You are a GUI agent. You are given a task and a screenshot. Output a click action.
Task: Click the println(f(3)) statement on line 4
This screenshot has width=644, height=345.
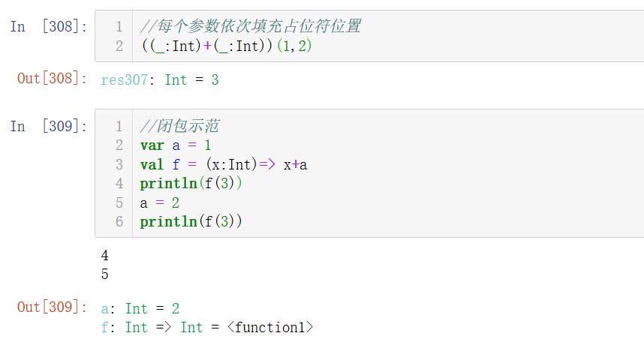(191, 183)
